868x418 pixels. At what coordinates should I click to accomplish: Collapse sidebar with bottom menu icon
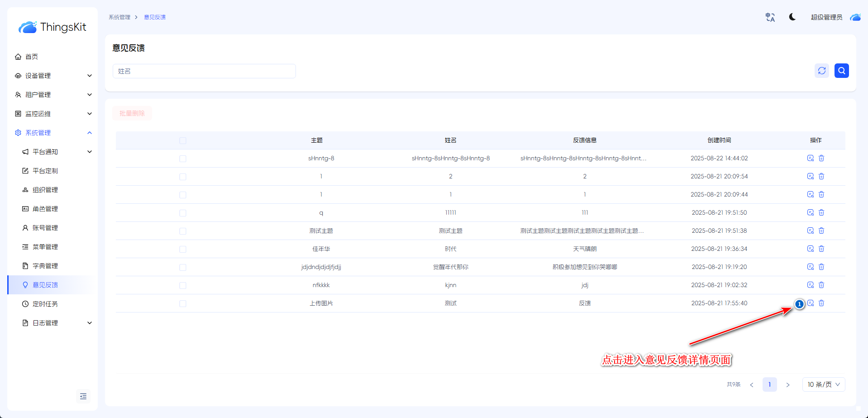click(83, 396)
